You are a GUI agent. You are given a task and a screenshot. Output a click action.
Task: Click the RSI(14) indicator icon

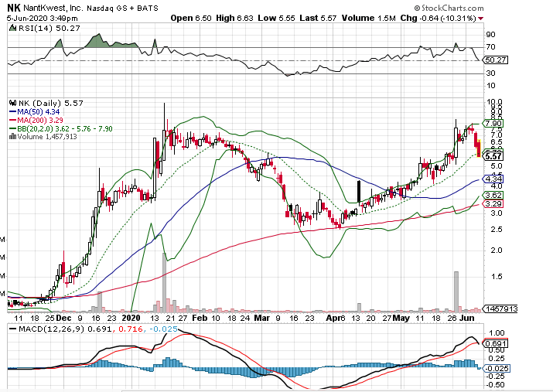pos(12,27)
